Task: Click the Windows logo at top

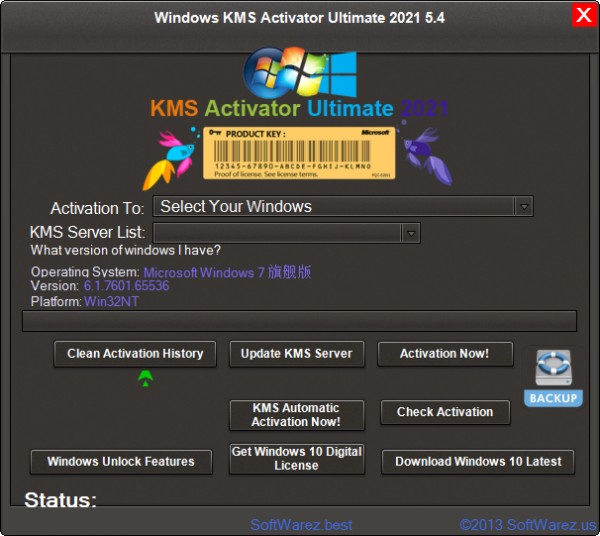Action: [x=300, y=73]
